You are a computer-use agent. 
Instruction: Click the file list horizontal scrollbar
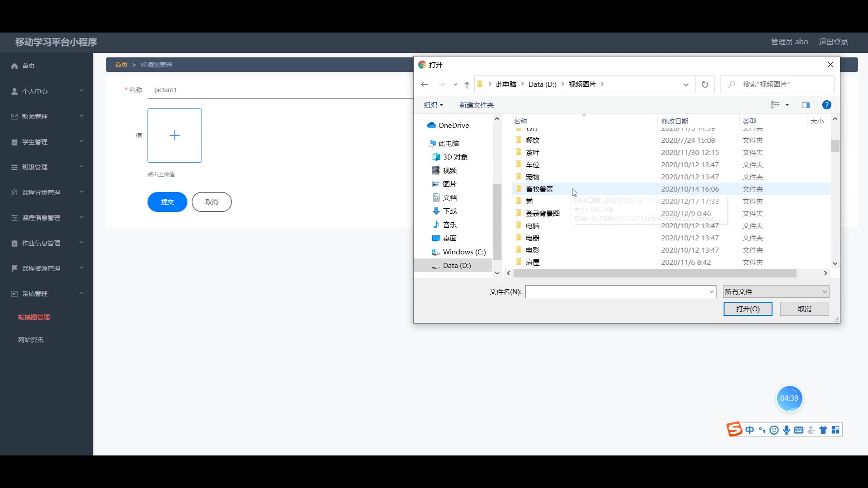[x=655, y=273]
